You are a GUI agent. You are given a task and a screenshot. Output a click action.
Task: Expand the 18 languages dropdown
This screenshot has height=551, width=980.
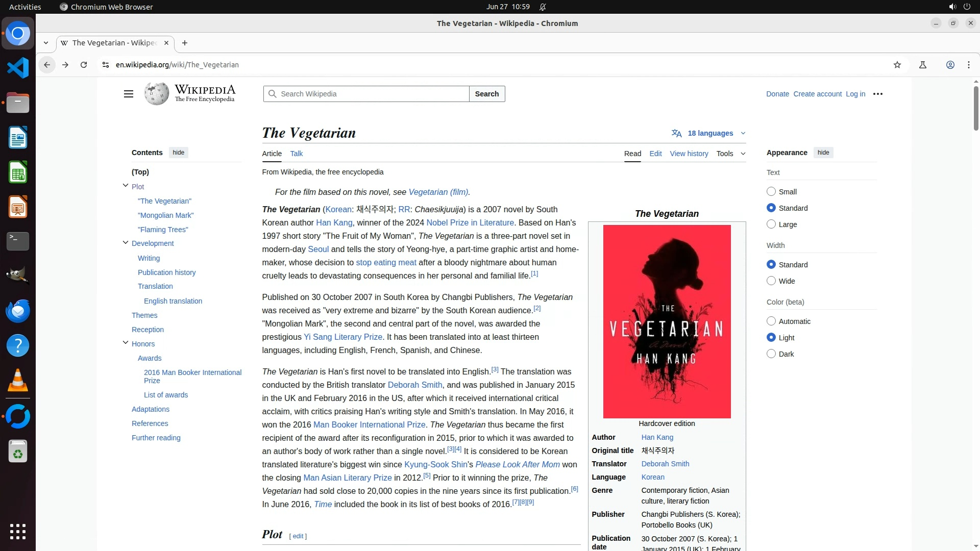[x=709, y=133]
